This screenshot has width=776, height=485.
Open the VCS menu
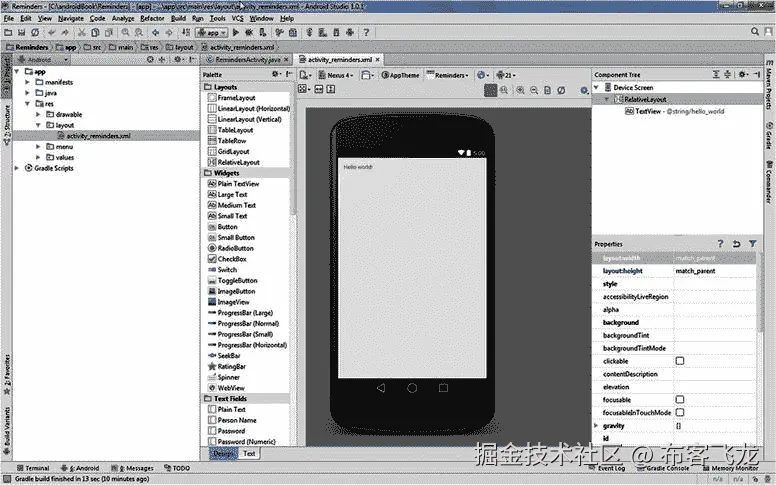pos(238,18)
